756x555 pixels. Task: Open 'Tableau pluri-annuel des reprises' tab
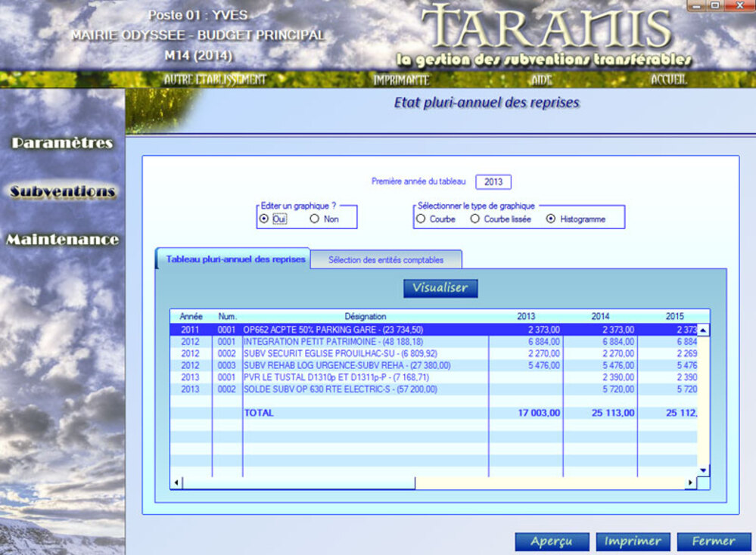click(x=235, y=259)
